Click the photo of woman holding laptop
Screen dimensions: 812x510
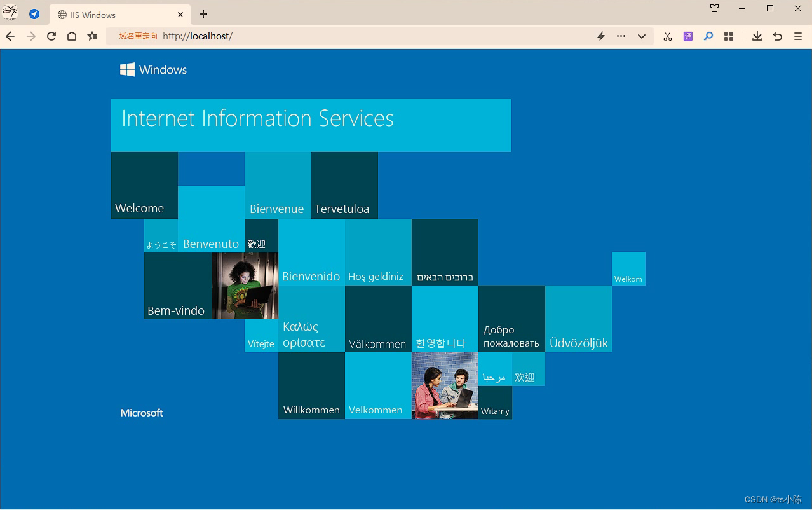(x=245, y=286)
